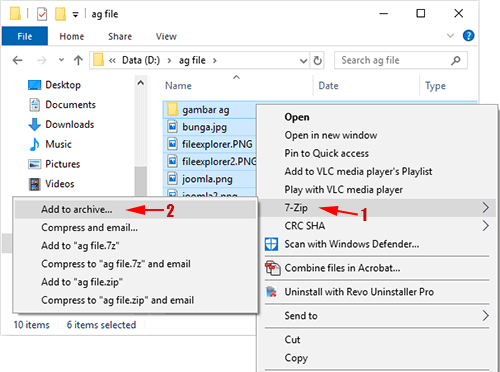Sort by the Name column header

[x=178, y=86]
